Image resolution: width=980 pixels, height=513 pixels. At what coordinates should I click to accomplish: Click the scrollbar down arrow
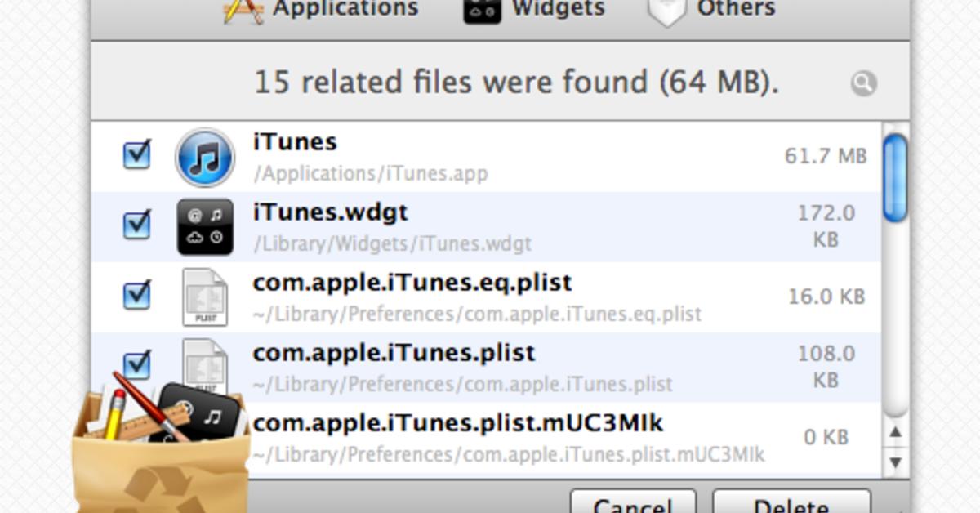(896, 463)
